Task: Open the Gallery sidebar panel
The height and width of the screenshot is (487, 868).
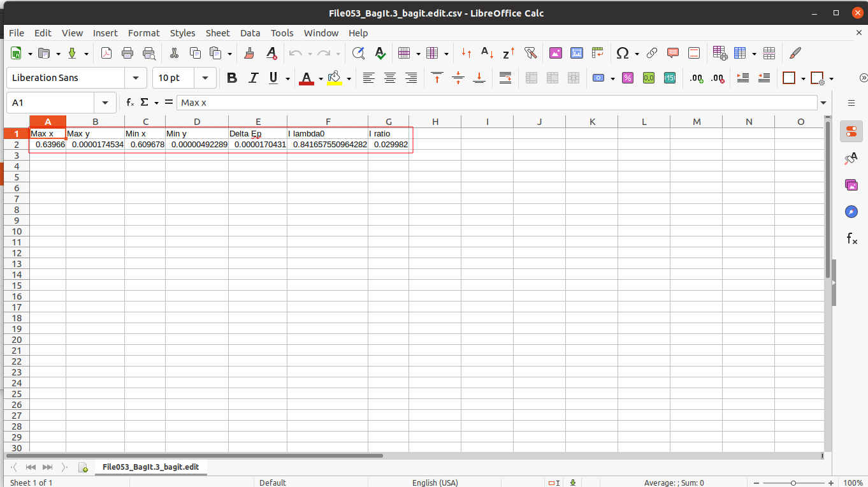Action: (851, 185)
